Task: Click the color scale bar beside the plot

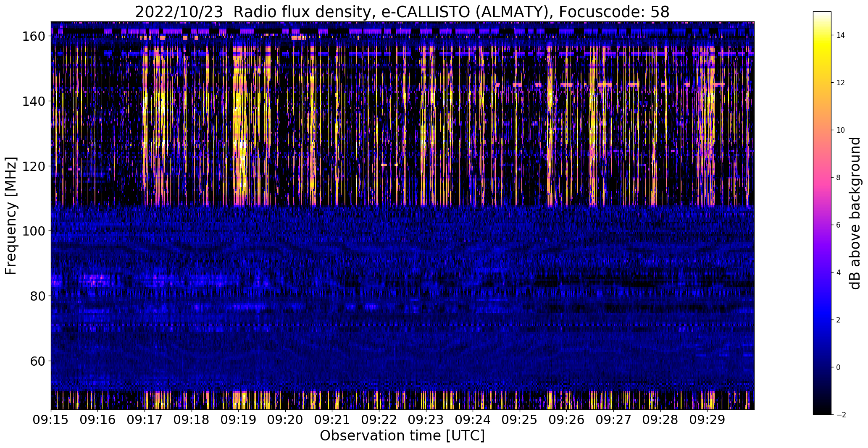Action: 822,213
